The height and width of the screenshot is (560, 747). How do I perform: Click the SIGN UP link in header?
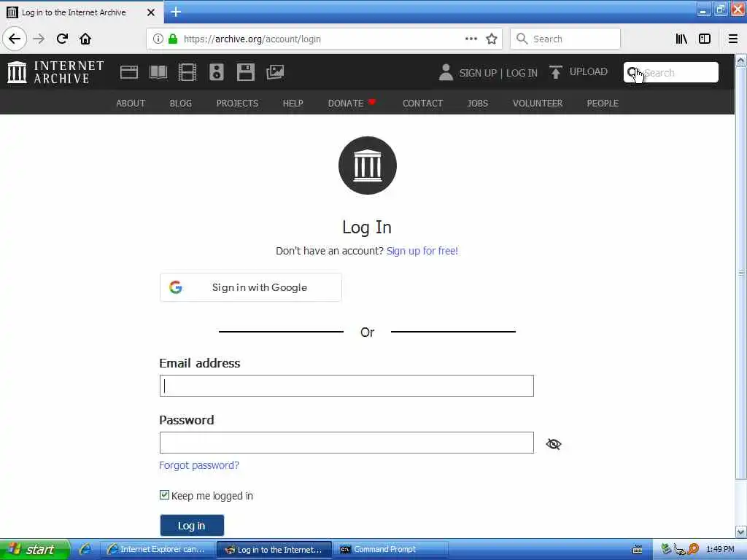(478, 73)
